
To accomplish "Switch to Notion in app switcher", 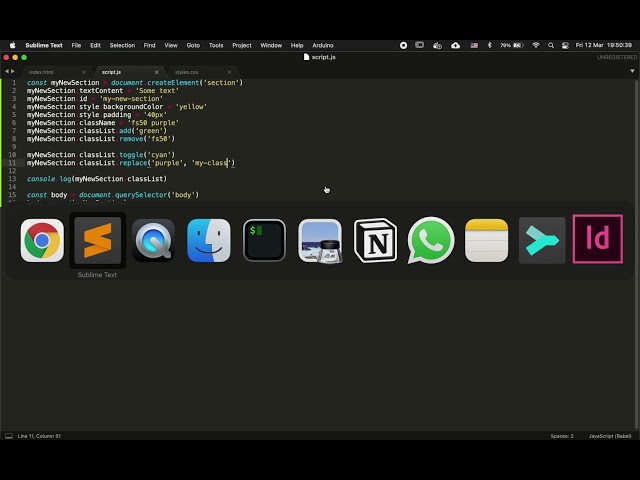I will (376, 240).
